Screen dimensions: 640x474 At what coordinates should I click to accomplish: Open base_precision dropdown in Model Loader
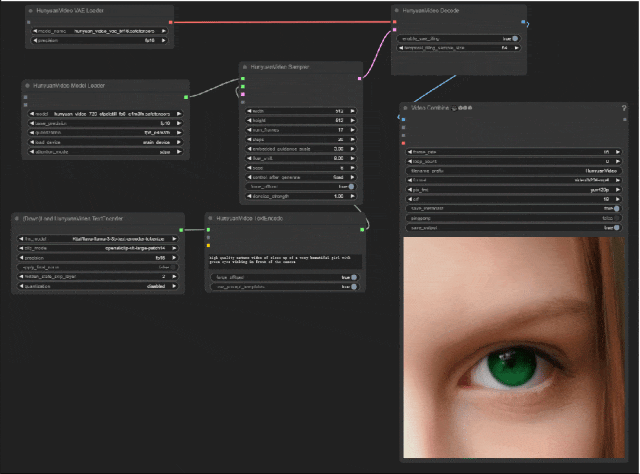105,123
